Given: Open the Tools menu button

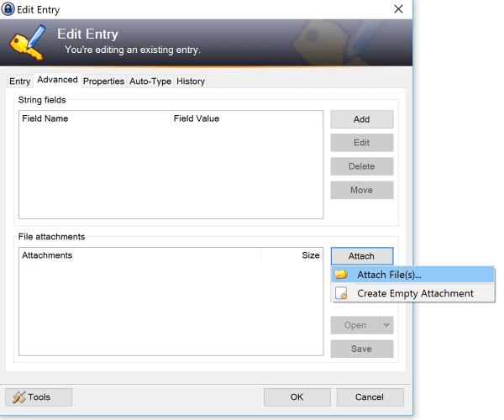Looking at the screenshot, I should pyautogui.click(x=39, y=397).
